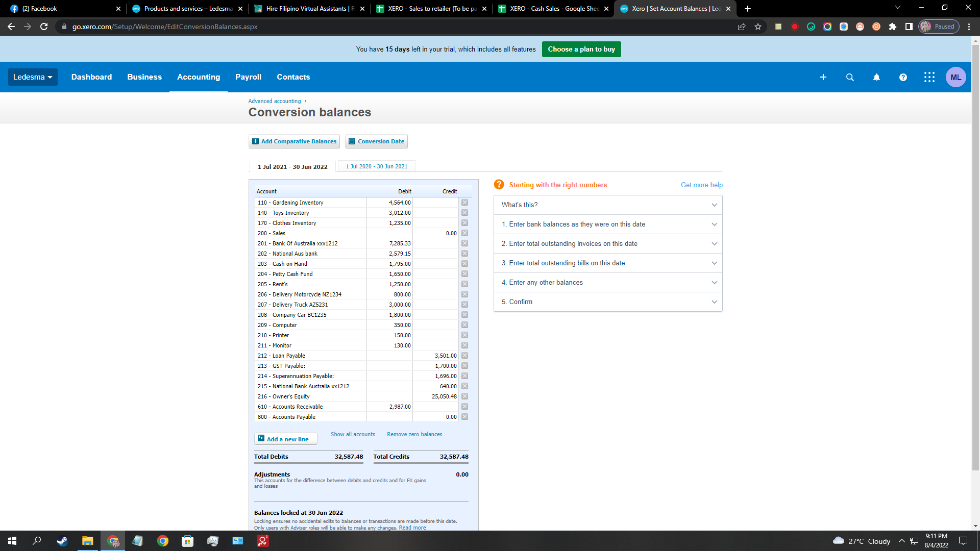Screen dimensions: 980x551
Task: Click the "Read more" link about locking
Action: [412, 527]
